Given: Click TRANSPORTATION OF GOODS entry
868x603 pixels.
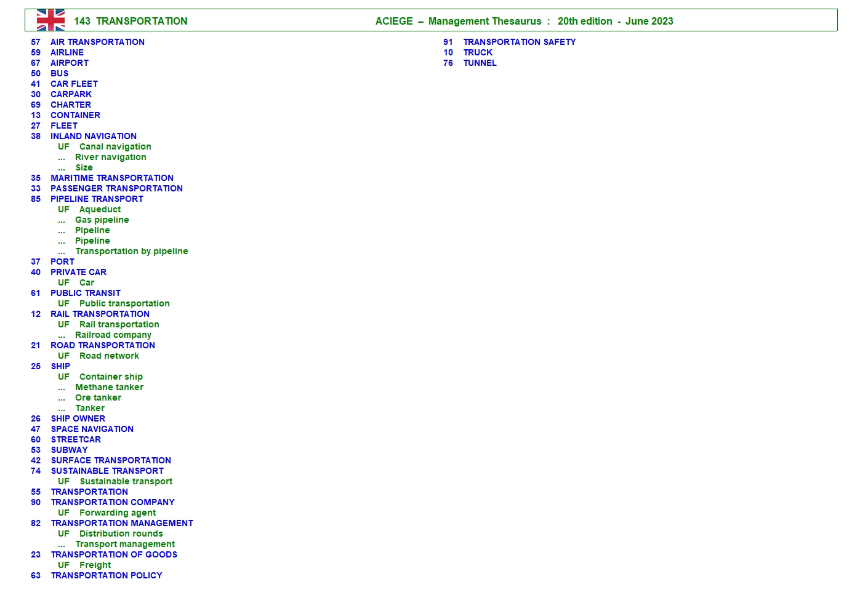Looking at the screenshot, I should click(x=114, y=554).
